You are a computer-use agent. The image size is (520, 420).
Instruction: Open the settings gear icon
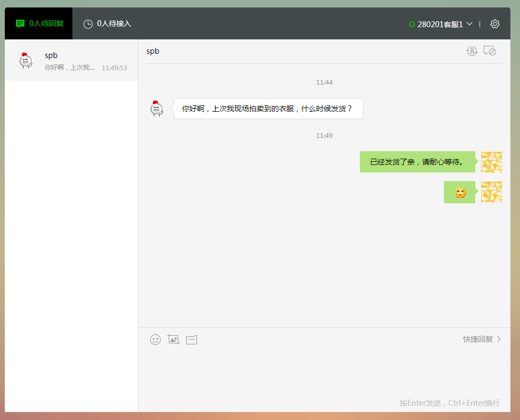coord(495,24)
